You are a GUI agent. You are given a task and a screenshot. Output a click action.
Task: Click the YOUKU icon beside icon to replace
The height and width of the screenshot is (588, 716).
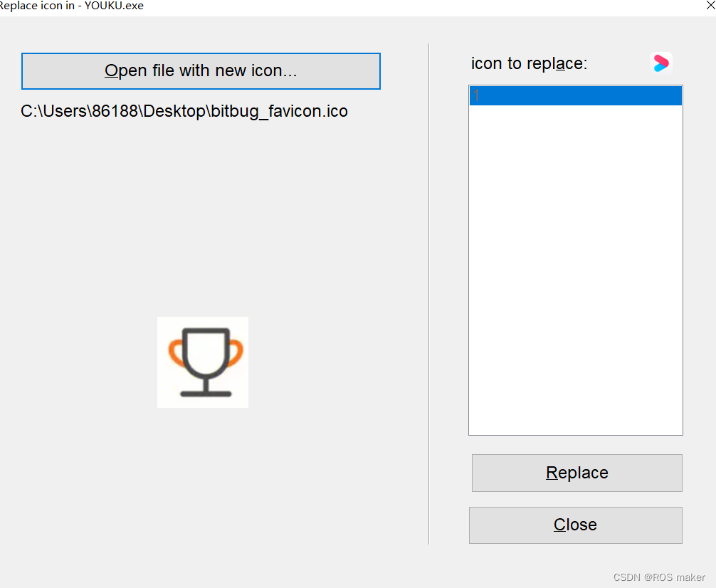coord(660,63)
